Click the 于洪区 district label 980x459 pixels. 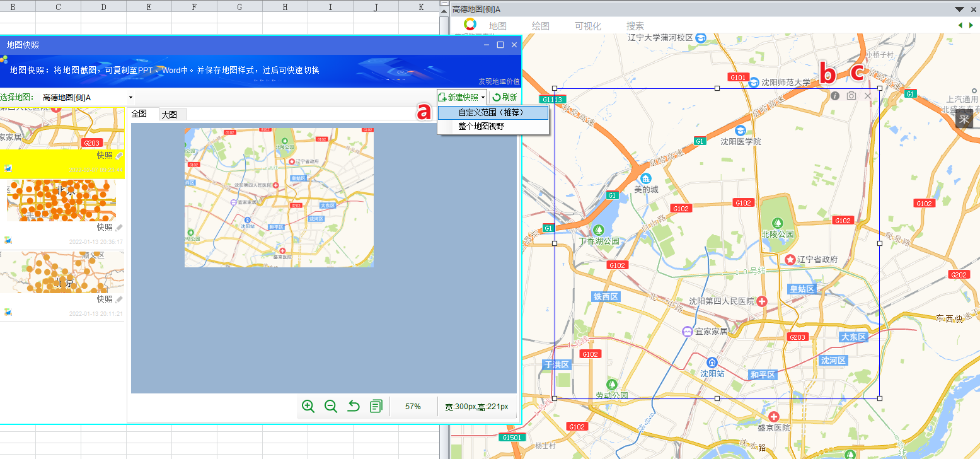[x=556, y=364]
